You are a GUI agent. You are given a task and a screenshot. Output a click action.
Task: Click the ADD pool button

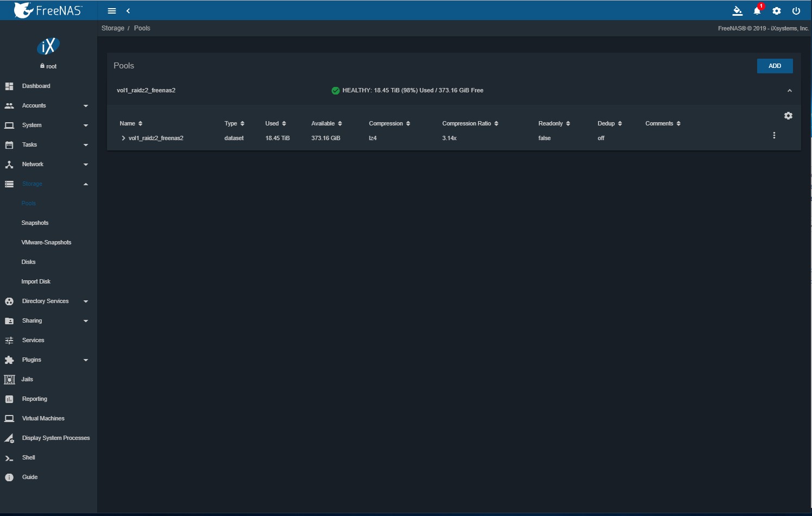click(775, 66)
